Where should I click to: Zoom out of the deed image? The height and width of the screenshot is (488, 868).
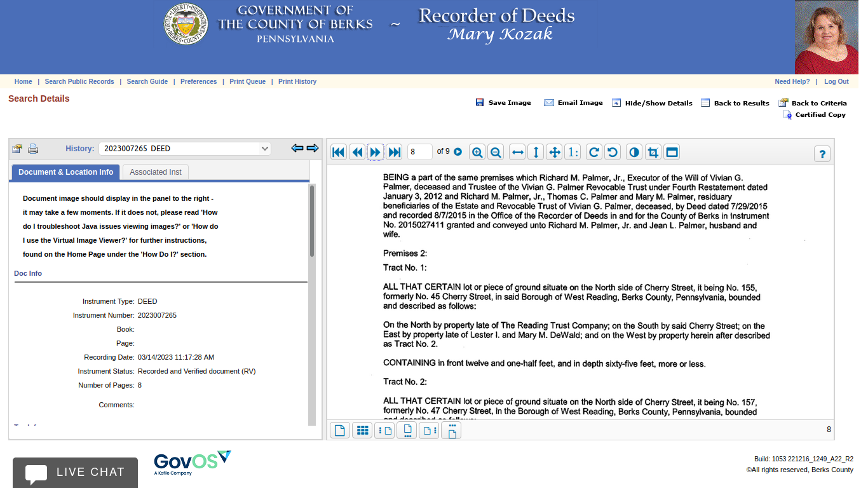coord(496,152)
